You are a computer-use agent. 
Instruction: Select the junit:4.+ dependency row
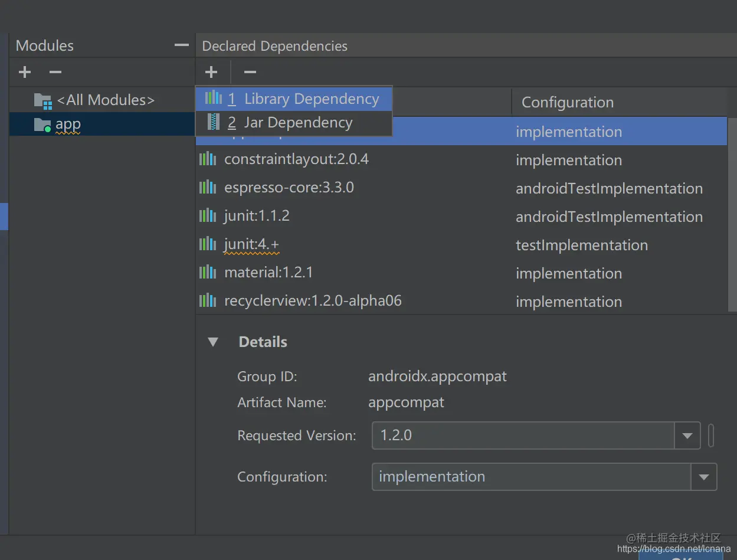coord(354,244)
